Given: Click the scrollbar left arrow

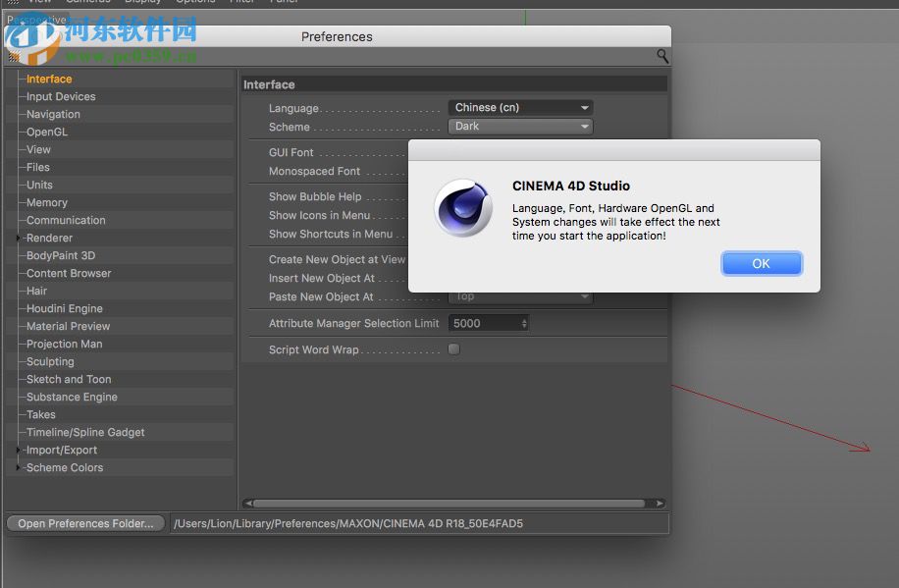Looking at the screenshot, I should point(247,504).
